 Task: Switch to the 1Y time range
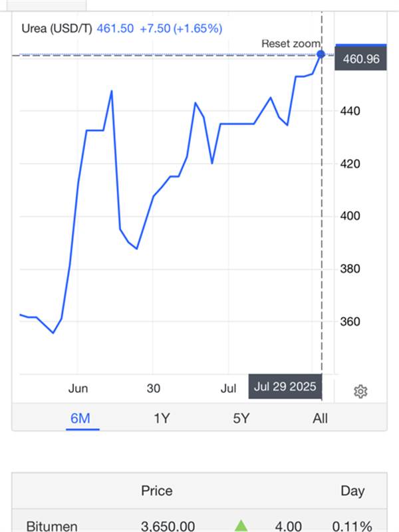(x=162, y=418)
